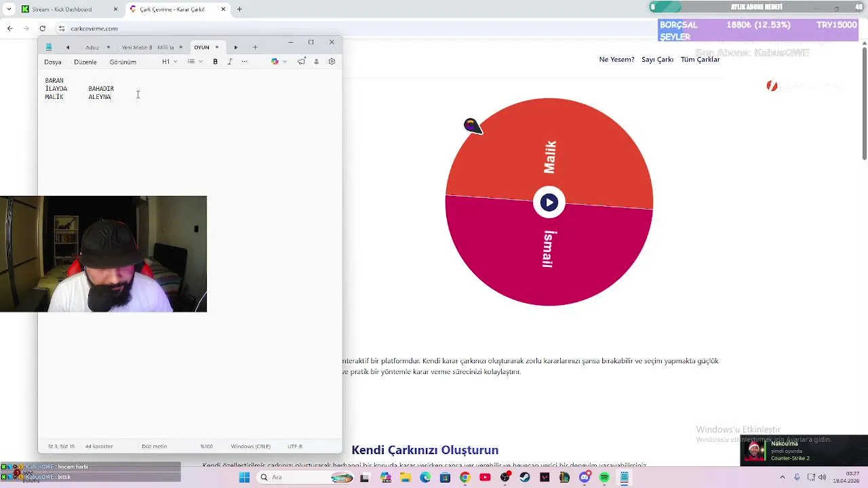868x488 pixels.
Task: Click the BARAN line in Notepad
Action: point(54,81)
